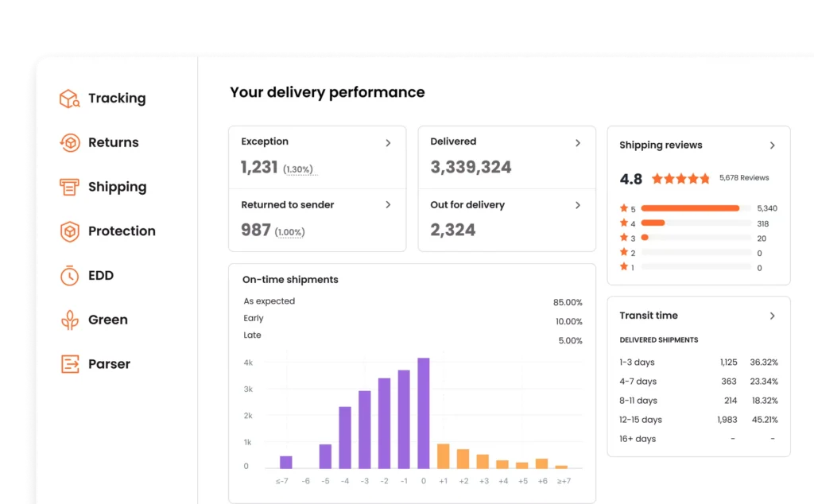The width and height of the screenshot is (814, 504).
Task: Click the Shipping reviews heading
Action: point(661,145)
